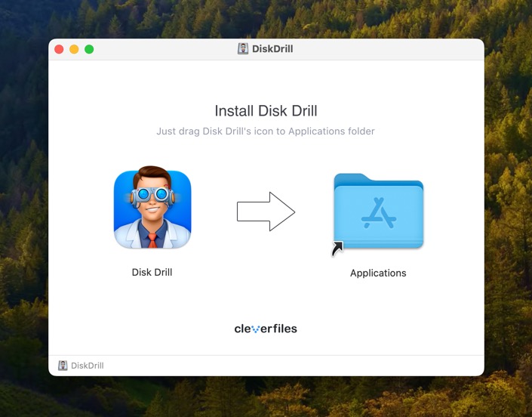The image size is (532, 417).
Task: Click the DiskDrill title bar proxy icon
Action: pyautogui.click(x=242, y=49)
